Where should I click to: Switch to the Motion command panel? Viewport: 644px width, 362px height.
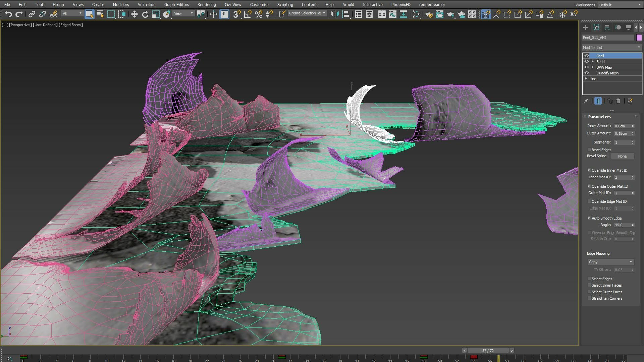(x=618, y=27)
